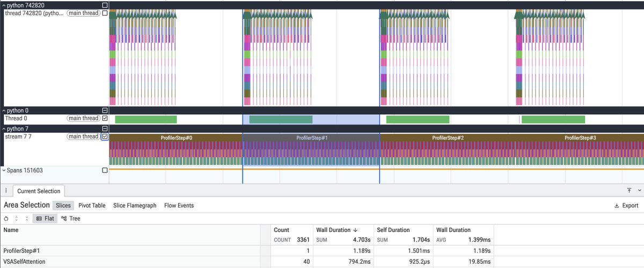Screen dimensions: 644x268
Task: Click main thread chip on stream 7 7
Action: (83, 136)
